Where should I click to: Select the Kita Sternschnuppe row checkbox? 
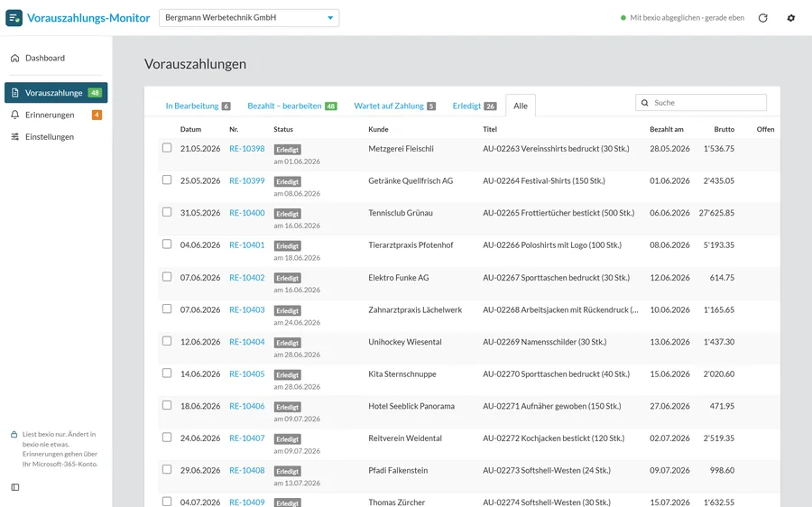(167, 373)
